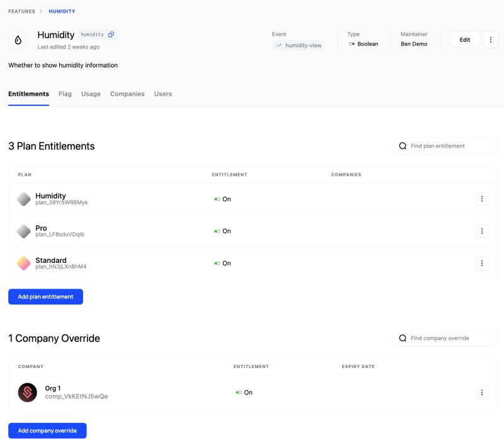The image size is (504, 440).
Task: Switch to the Flag tab
Action: click(x=64, y=93)
